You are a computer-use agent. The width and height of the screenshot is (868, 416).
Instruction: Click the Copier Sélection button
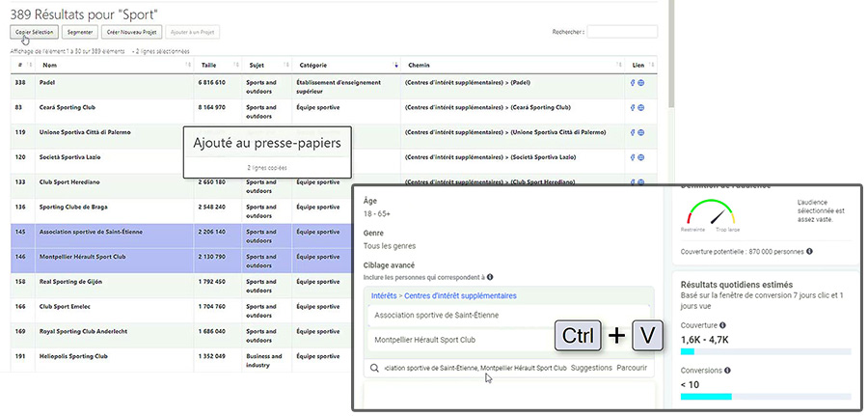[35, 32]
